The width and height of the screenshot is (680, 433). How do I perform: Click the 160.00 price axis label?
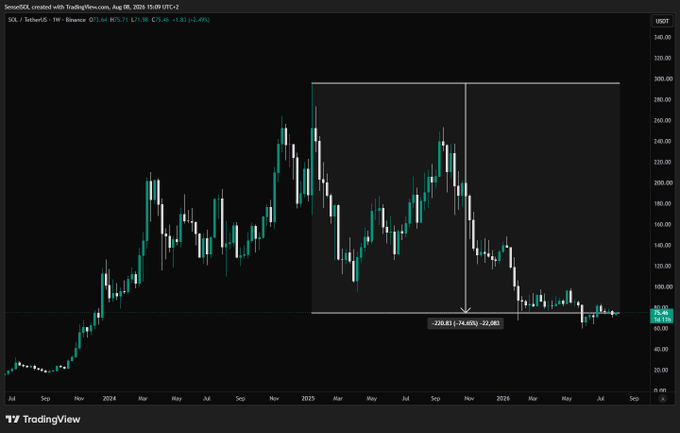point(663,225)
